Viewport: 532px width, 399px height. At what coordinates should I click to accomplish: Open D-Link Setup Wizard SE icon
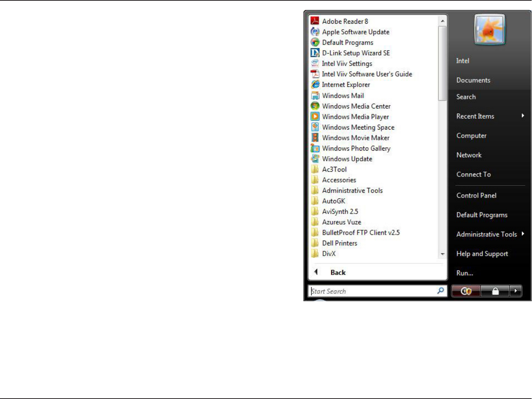pos(315,53)
